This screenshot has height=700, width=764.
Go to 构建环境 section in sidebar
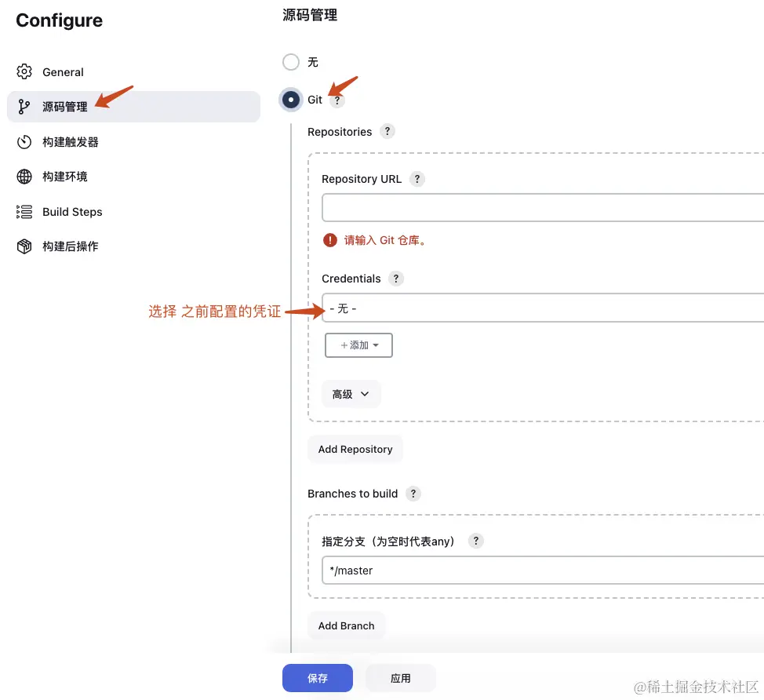tap(133, 177)
